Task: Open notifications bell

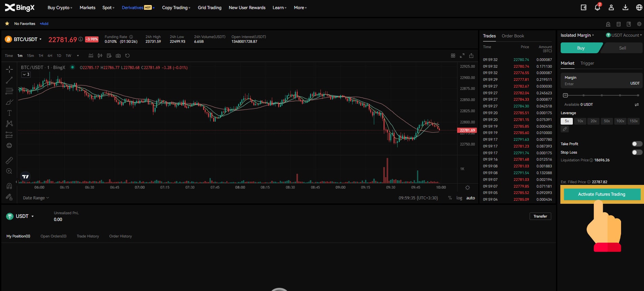Action: (x=597, y=7)
